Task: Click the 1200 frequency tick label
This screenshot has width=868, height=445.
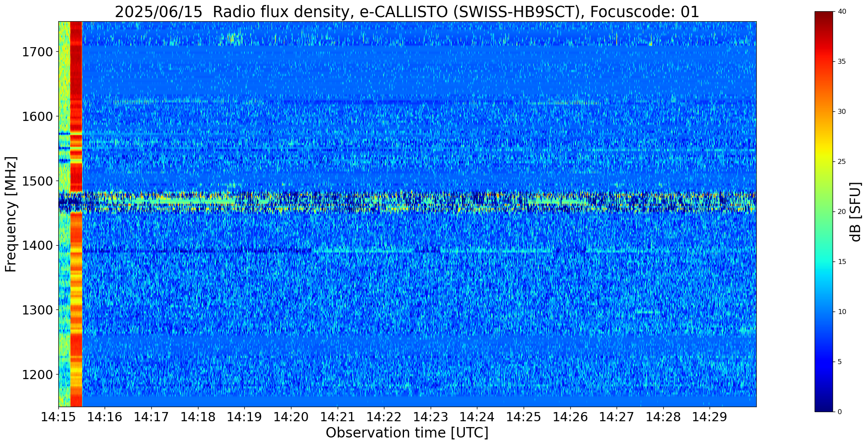Action: [37, 375]
